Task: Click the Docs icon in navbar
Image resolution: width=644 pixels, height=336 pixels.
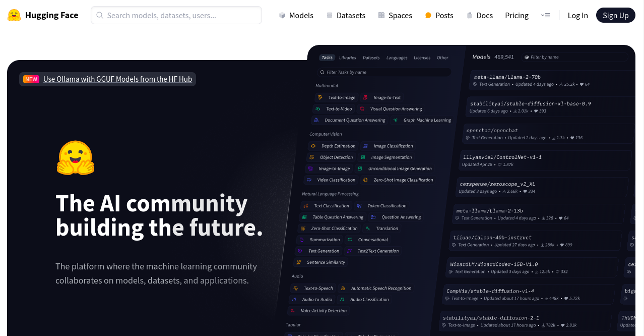Action: [x=470, y=16]
